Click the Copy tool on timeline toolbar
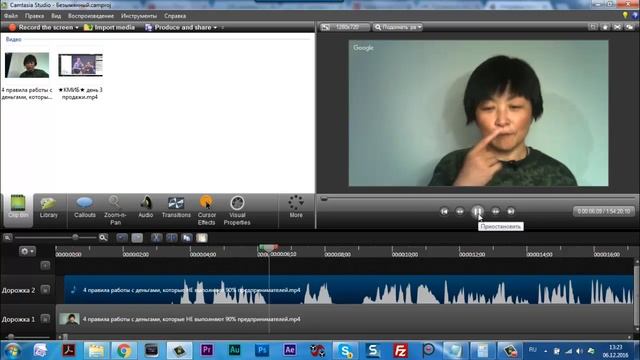The width and height of the screenshot is (640, 360). pyautogui.click(x=187, y=238)
